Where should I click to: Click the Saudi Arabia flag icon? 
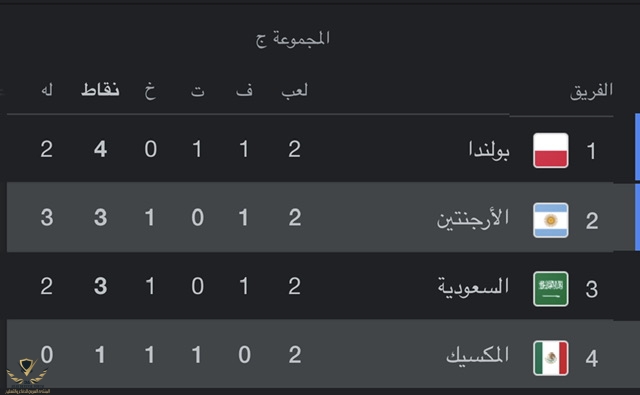tap(551, 288)
